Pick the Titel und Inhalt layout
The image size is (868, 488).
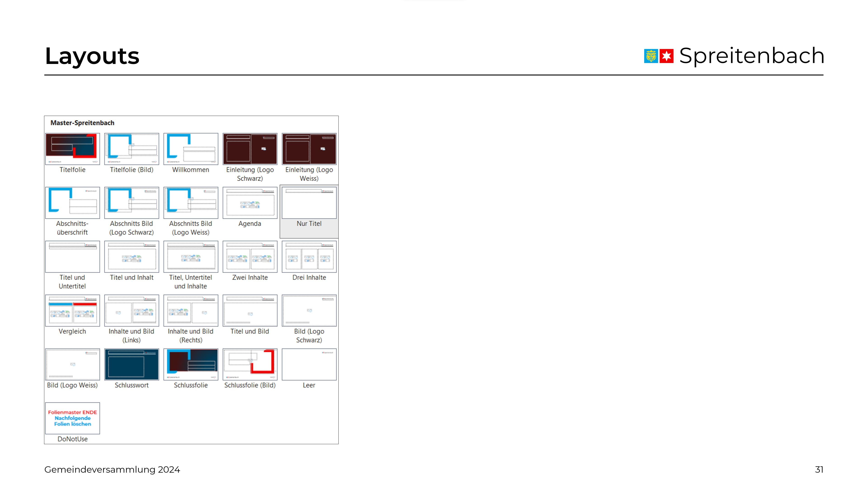coord(131,257)
